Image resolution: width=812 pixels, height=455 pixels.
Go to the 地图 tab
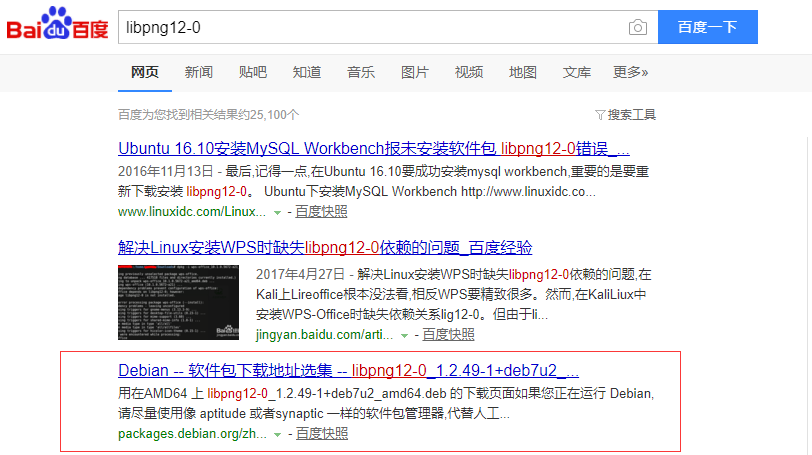pos(523,72)
